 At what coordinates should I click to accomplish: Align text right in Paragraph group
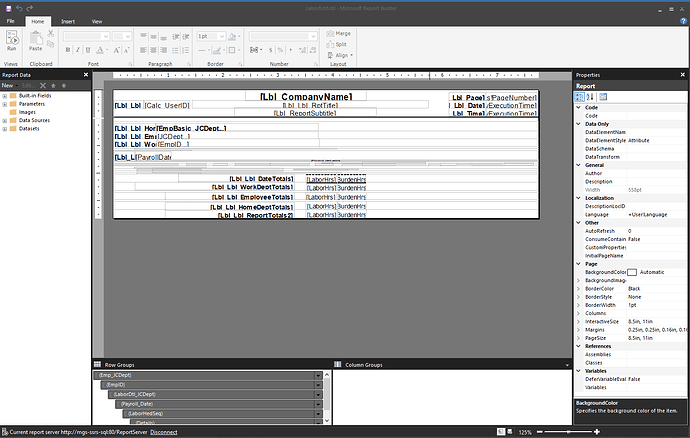pyautogui.click(x=163, y=50)
